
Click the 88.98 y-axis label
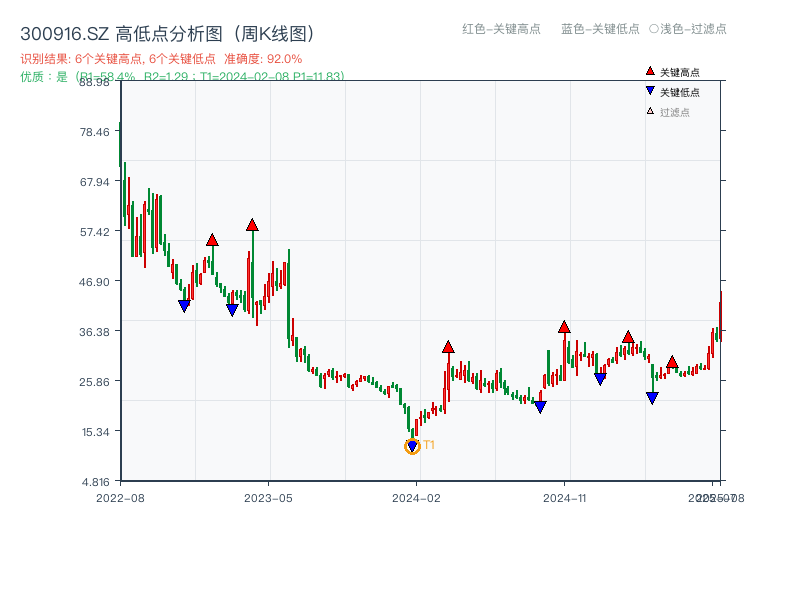click(x=91, y=84)
